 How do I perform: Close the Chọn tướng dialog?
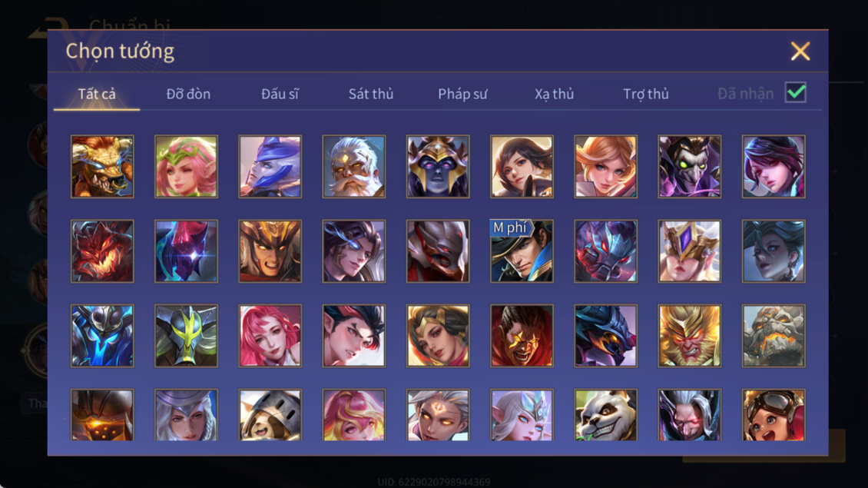click(x=800, y=51)
